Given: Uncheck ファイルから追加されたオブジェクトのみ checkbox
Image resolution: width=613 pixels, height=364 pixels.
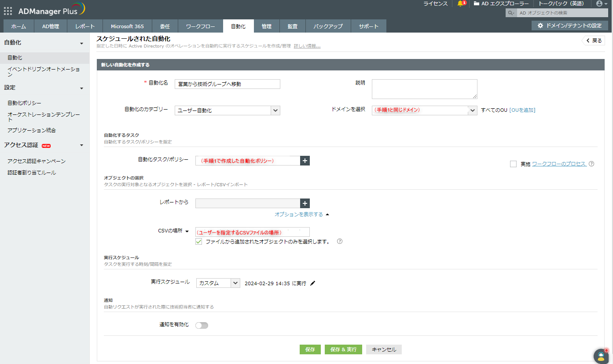Looking at the screenshot, I should click(x=199, y=242).
